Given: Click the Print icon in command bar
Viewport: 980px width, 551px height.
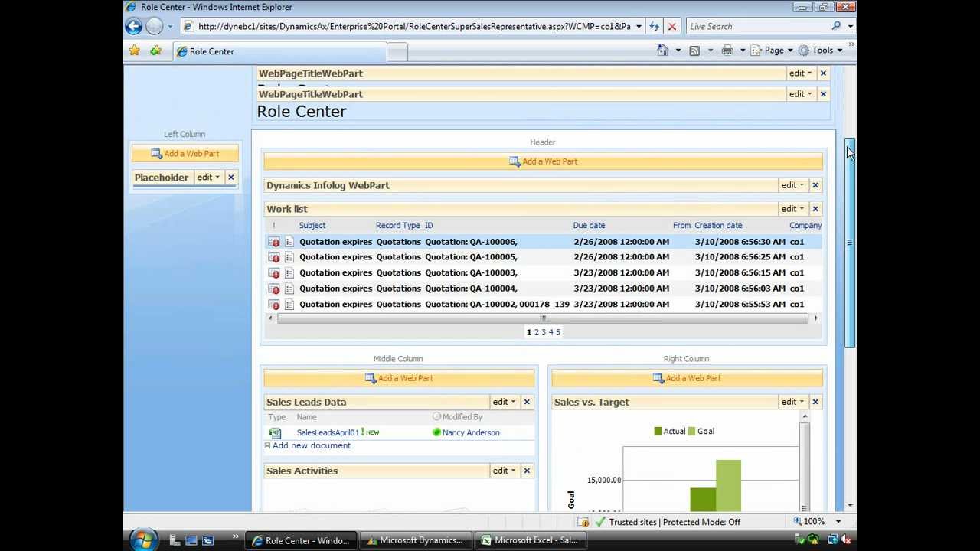Looking at the screenshot, I should click(727, 51).
